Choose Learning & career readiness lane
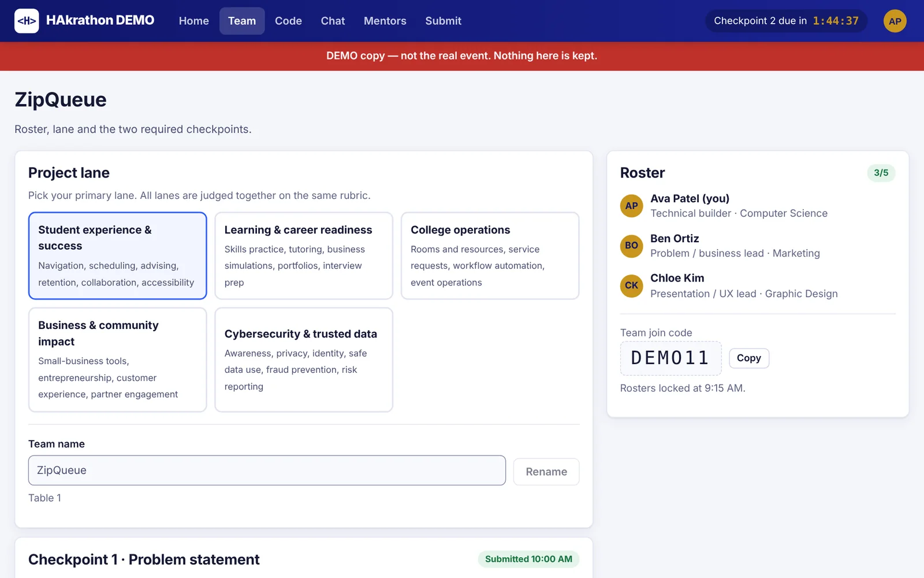The image size is (924, 578). [x=304, y=255]
